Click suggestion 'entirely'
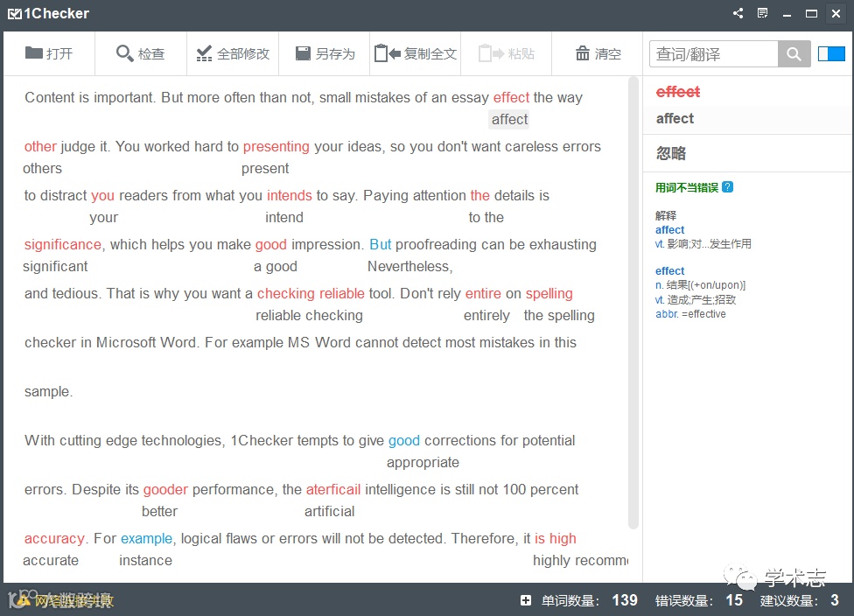 click(486, 315)
